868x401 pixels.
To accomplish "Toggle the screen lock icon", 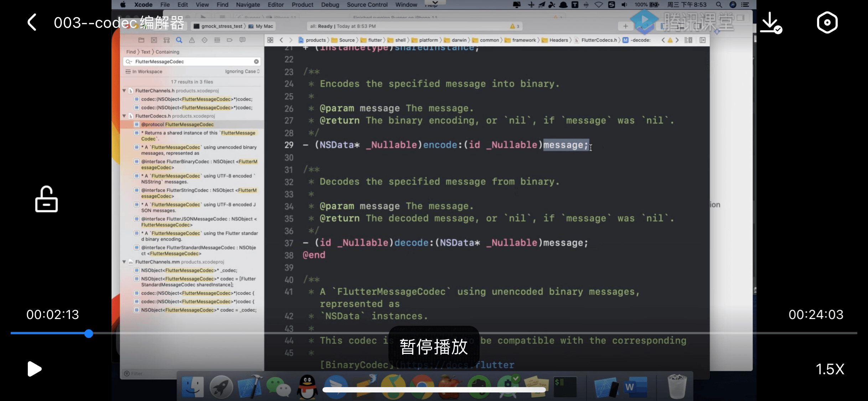I will pyautogui.click(x=46, y=199).
